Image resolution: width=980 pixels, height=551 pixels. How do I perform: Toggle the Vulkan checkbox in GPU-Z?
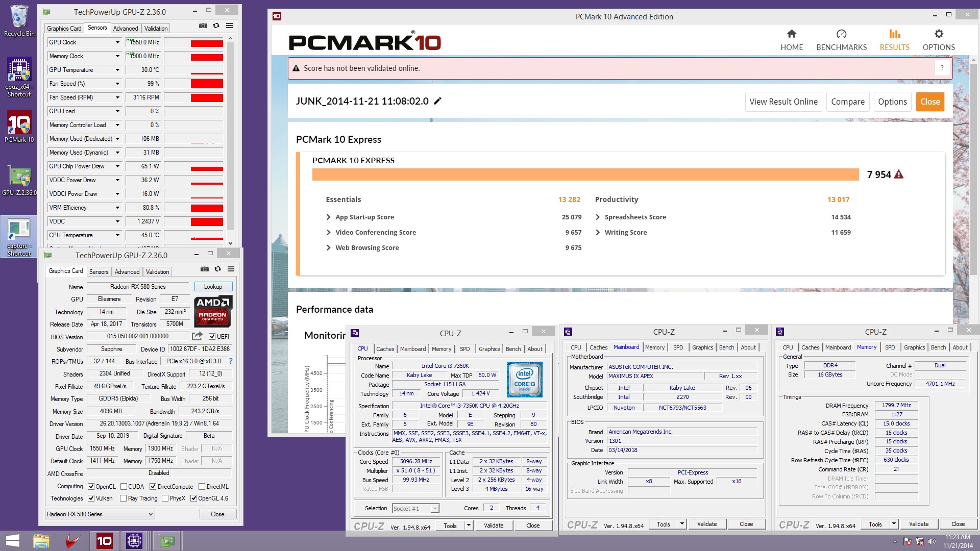91,498
